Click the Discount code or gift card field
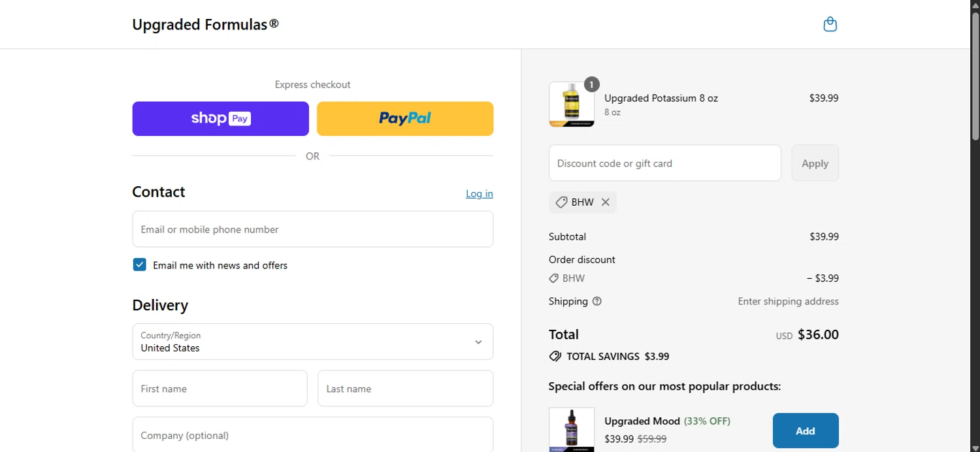 (665, 163)
